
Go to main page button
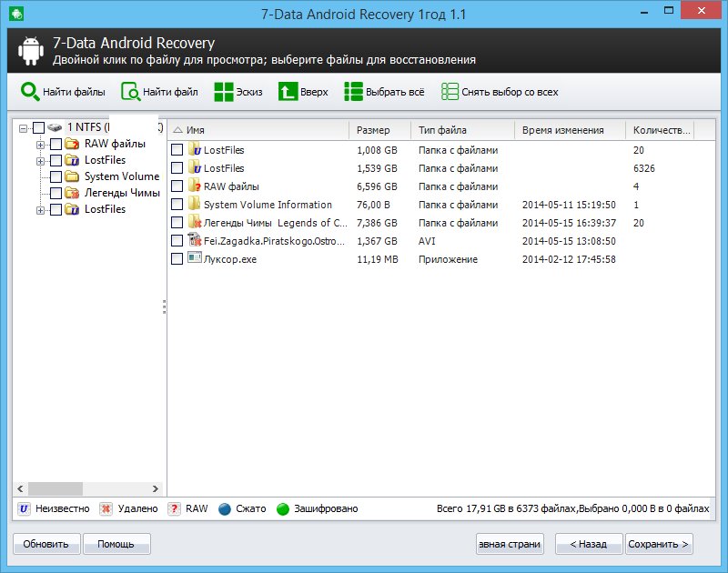(510, 544)
